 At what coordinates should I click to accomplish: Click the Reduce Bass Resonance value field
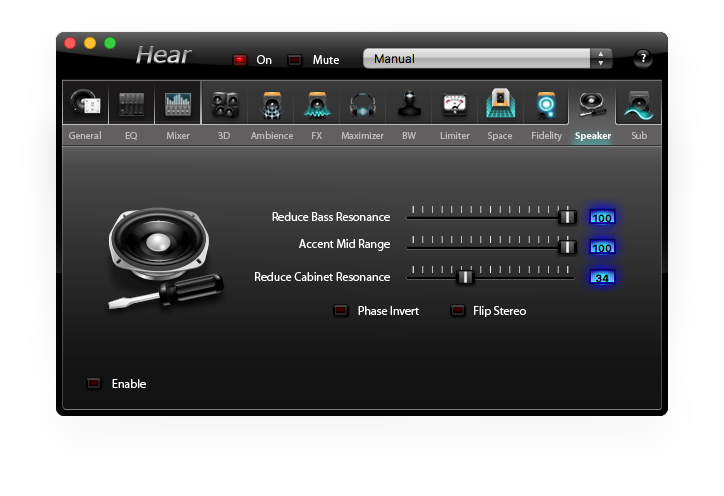pos(602,217)
